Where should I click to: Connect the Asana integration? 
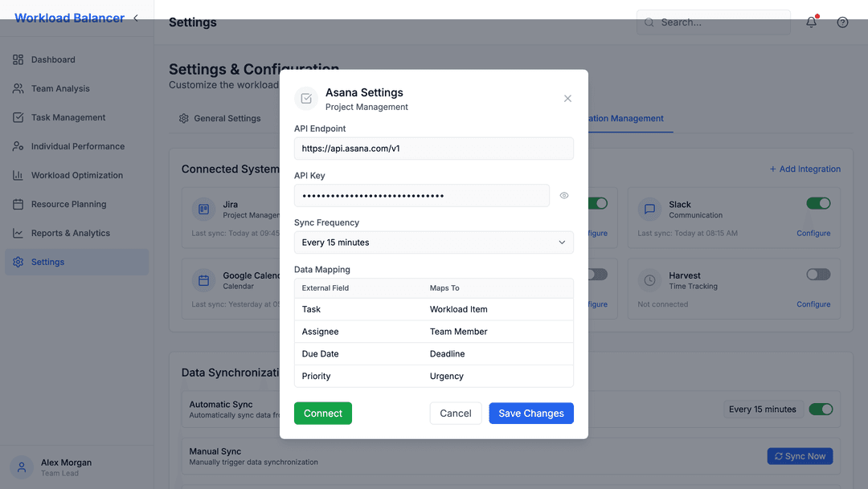(x=322, y=413)
